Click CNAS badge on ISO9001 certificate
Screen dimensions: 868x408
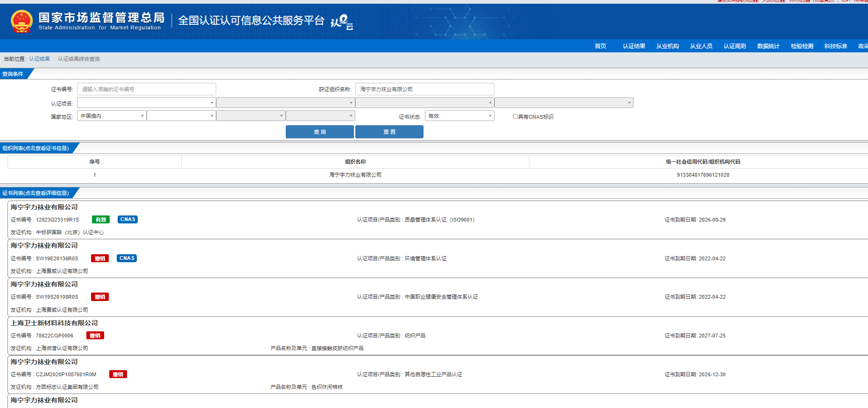coord(127,220)
